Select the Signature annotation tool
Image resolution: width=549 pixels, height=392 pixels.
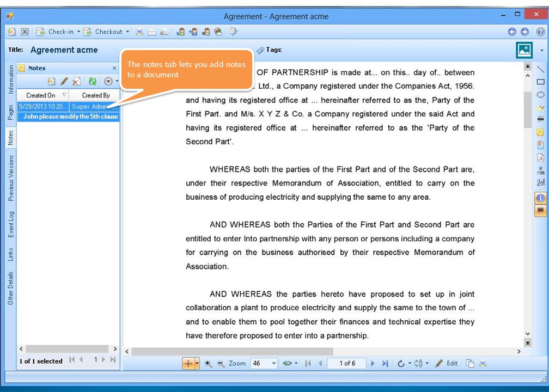(541, 183)
